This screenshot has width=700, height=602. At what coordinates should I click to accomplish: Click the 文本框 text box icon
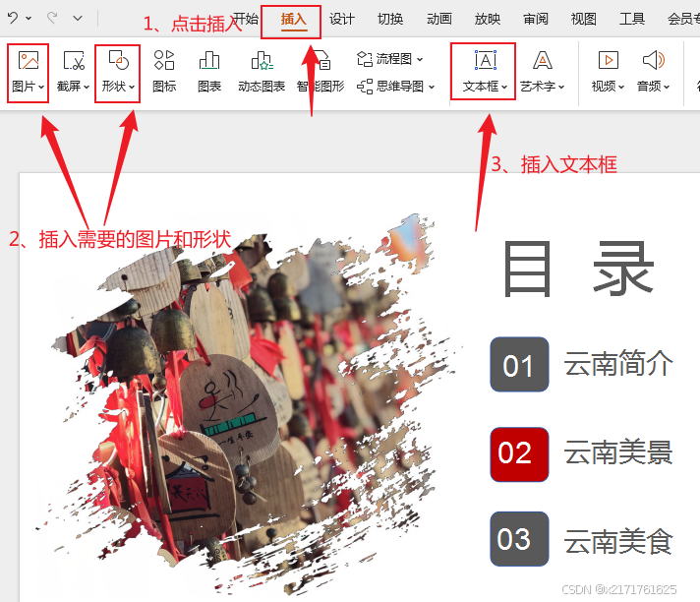[486, 60]
